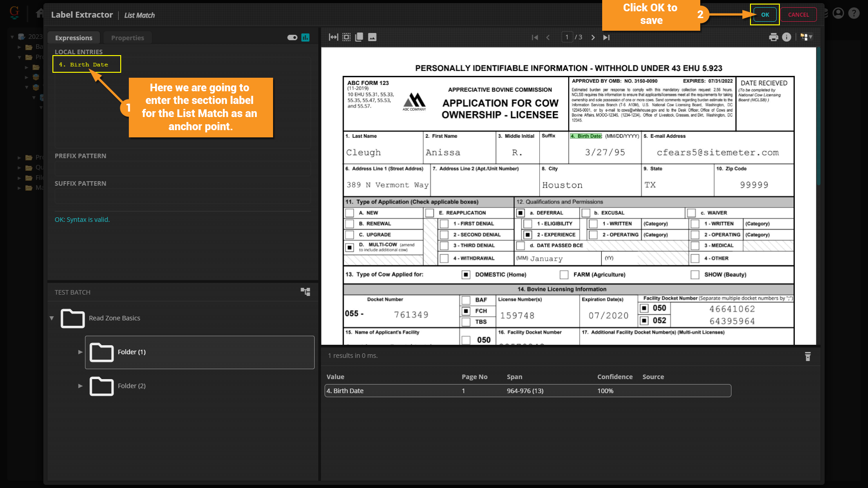The width and height of the screenshot is (868, 488).
Task: Expand Folder (1) in test batch
Action: pyautogui.click(x=80, y=352)
